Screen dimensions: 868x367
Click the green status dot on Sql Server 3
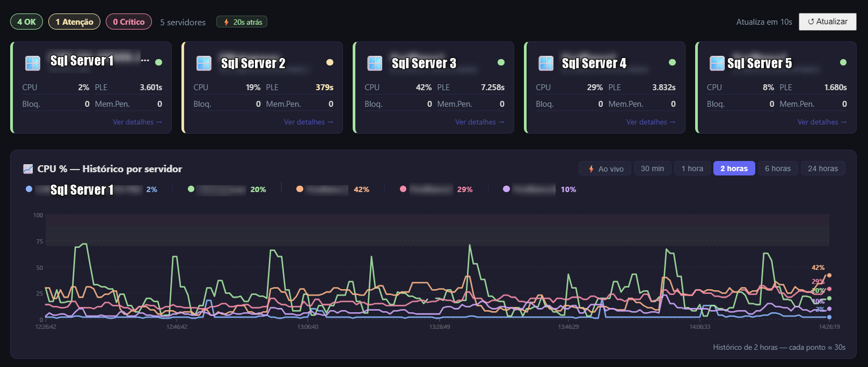coord(501,62)
